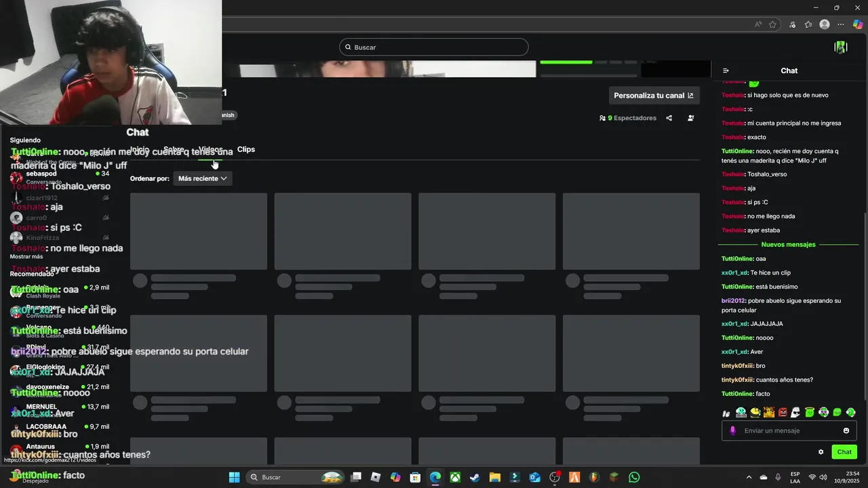Open File Explorer from the taskbar
Image resolution: width=868 pixels, height=488 pixels.
(494, 477)
